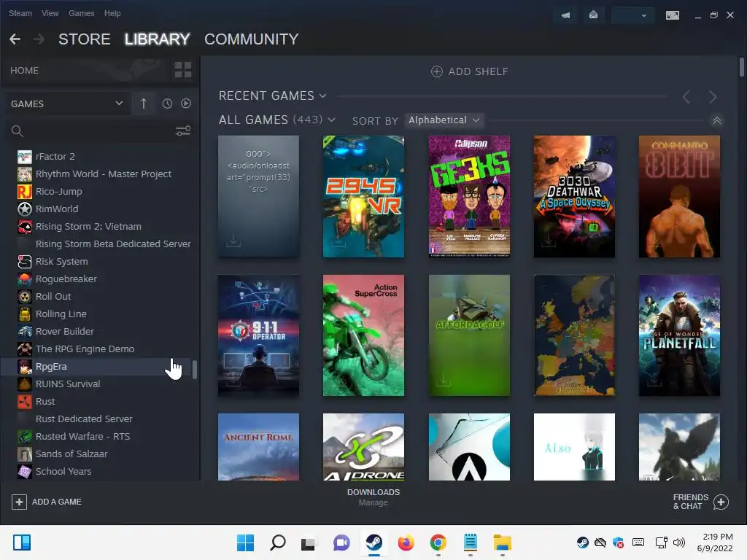Open the Alphabetical sort dropdown
The width and height of the screenshot is (747, 560).
444,120
